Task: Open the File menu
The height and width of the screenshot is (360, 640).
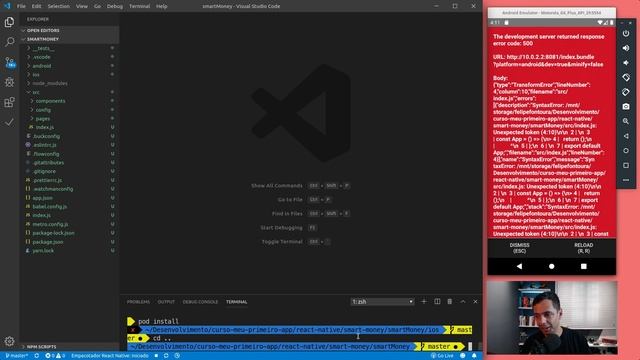Action: coord(21,6)
